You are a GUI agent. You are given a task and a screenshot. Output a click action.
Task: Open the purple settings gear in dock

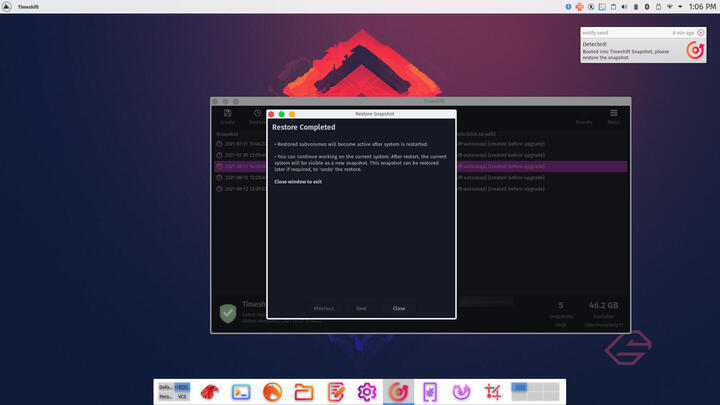(367, 392)
